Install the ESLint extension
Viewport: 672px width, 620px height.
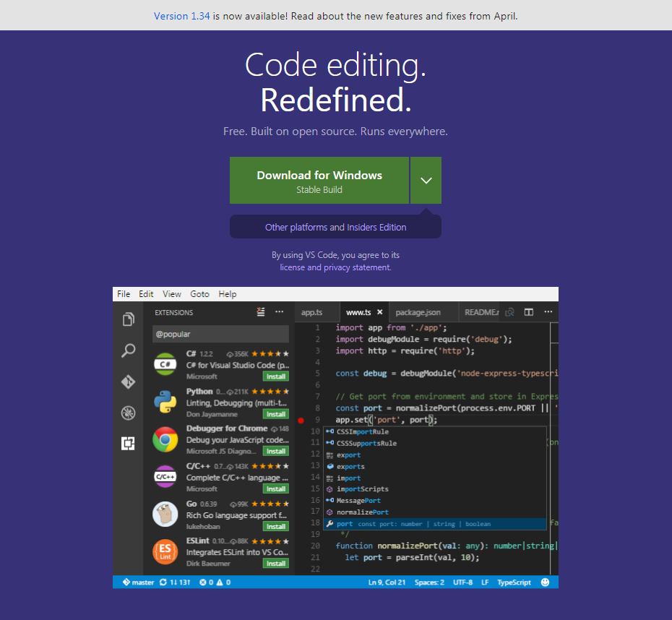pos(276,564)
